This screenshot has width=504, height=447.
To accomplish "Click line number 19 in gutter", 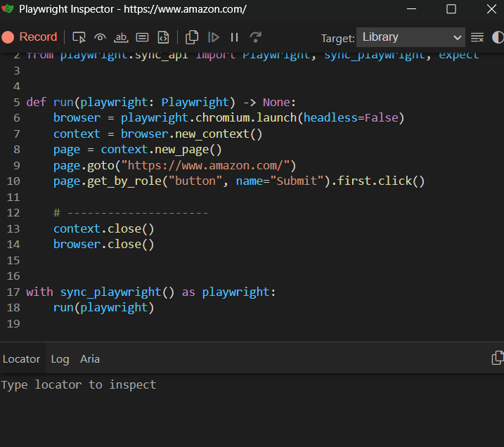I will [13, 323].
